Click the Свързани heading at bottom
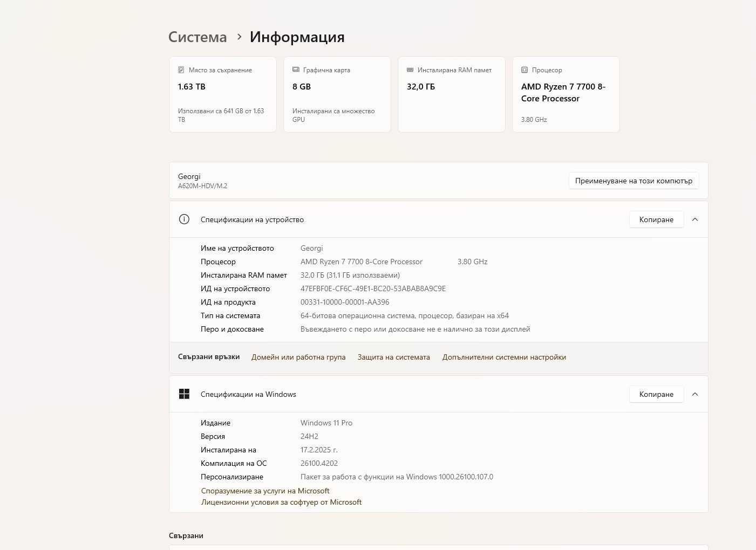This screenshot has width=756, height=550. tap(186, 535)
